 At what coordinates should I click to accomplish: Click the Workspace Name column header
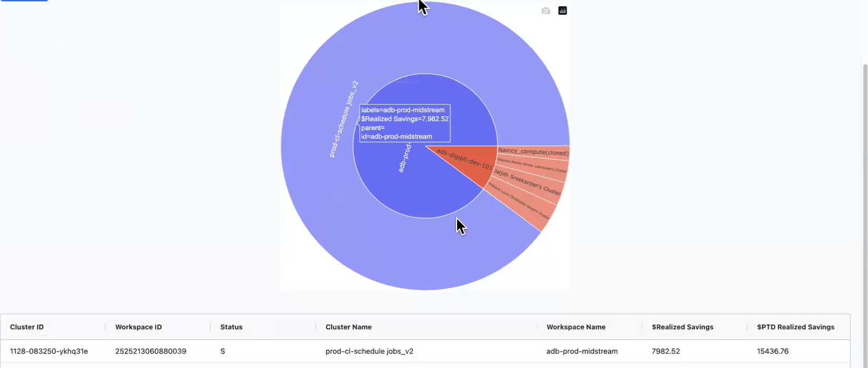[x=576, y=327]
